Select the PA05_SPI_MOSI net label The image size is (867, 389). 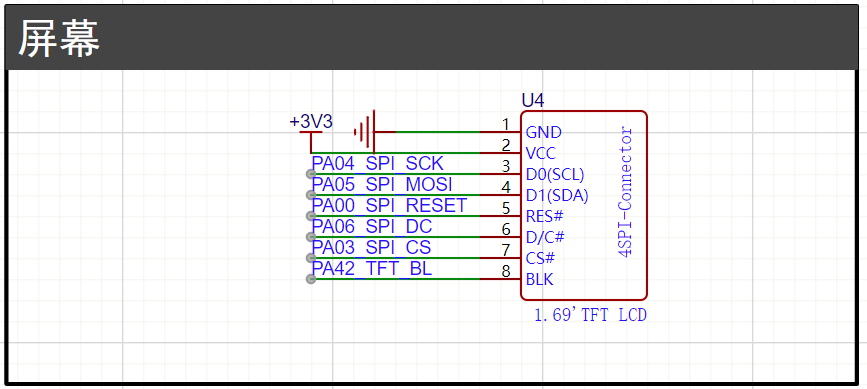tap(382, 185)
